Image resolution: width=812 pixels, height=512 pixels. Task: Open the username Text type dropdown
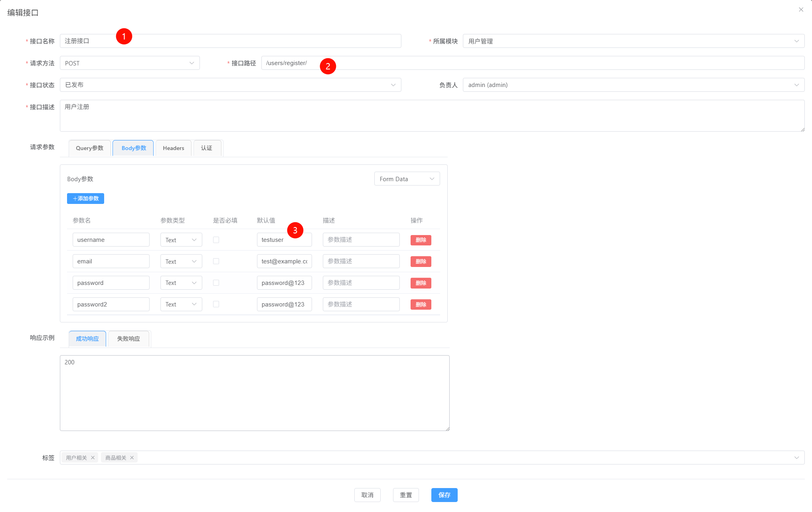pyautogui.click(x=181, y=240)
